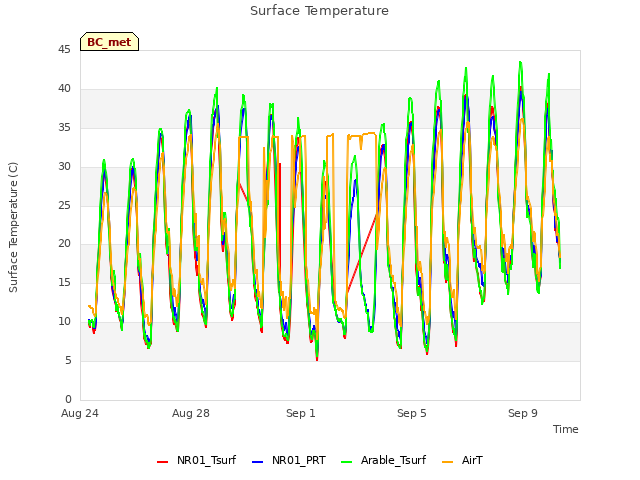
Task: Toggle the Arable_Tsurf legend entry
Action: pos(384,460)
